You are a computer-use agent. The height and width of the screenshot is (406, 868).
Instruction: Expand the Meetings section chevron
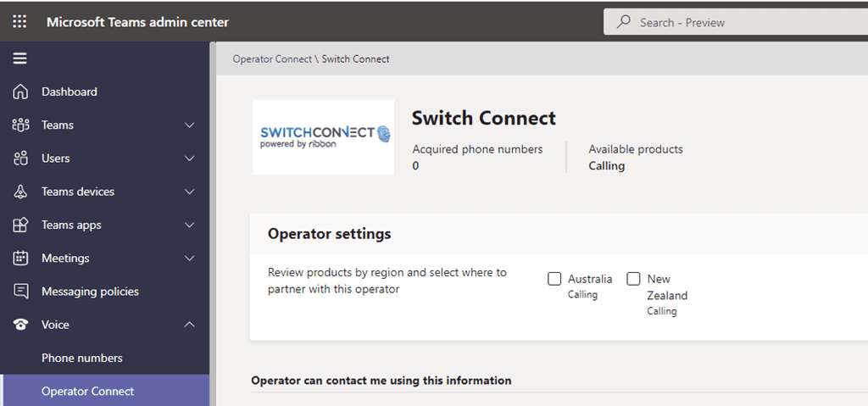pos(190,259)
